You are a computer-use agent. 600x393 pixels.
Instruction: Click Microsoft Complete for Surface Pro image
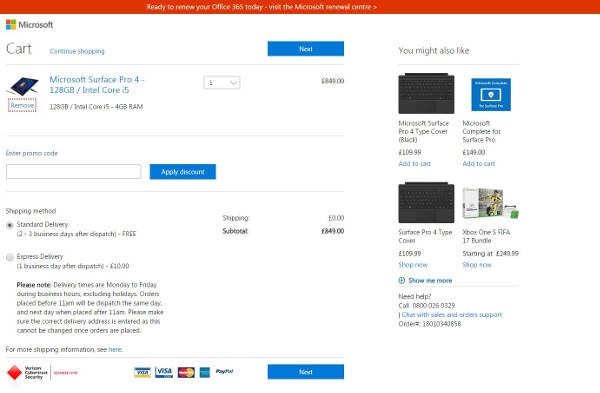[491, 95]
